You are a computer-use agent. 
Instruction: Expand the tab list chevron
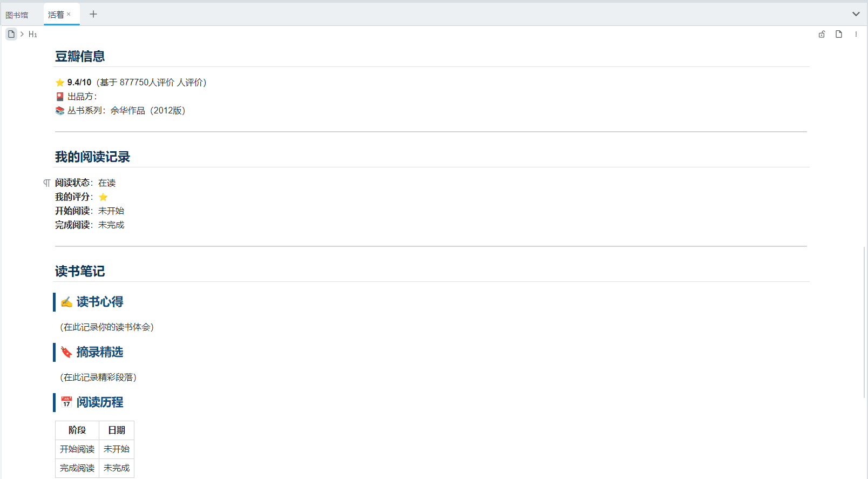(x=856, y=14)
